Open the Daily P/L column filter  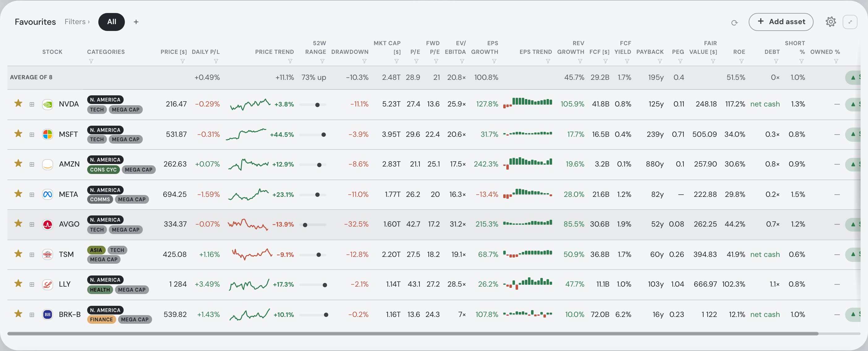pyautogui.click(x=216, y=61)
